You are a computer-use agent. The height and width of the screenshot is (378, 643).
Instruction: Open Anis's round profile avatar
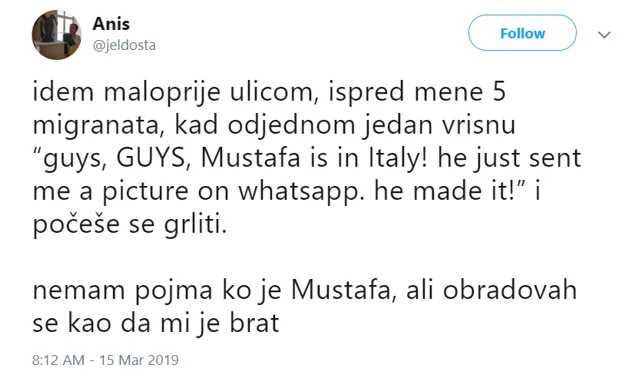(x=56, y=35)
